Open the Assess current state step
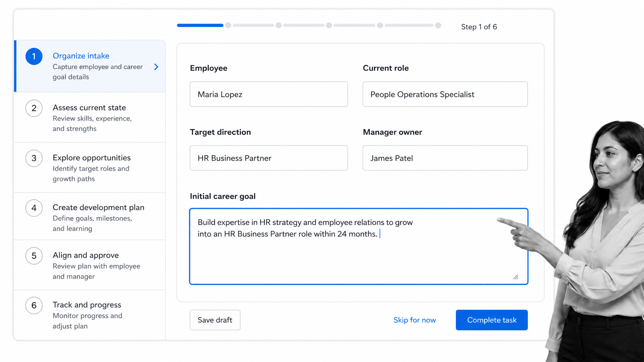The width and height of the screenshot is (644, 362). pos(90,118)
